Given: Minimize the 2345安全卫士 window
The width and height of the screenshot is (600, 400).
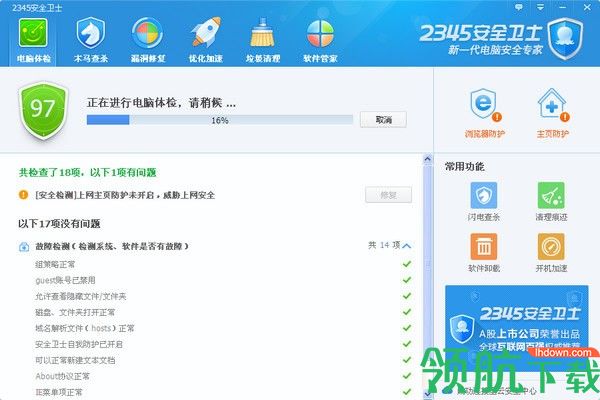Looking at the screenshot, I should [x=562, y=7].
